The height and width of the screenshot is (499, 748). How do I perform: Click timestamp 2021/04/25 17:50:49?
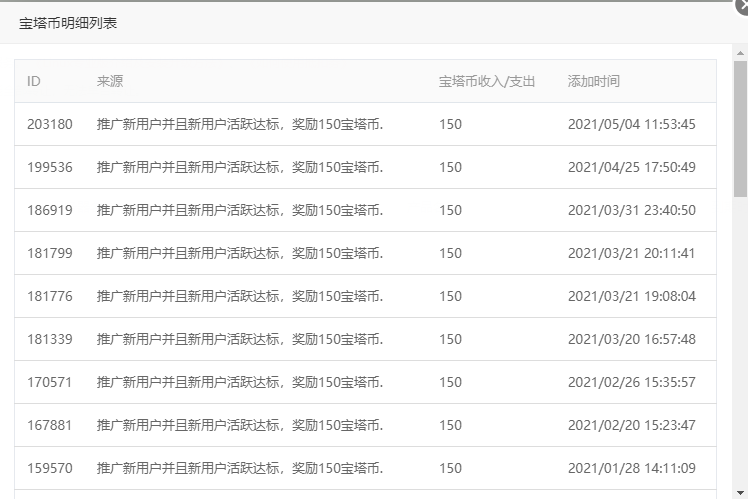point(632,167)
